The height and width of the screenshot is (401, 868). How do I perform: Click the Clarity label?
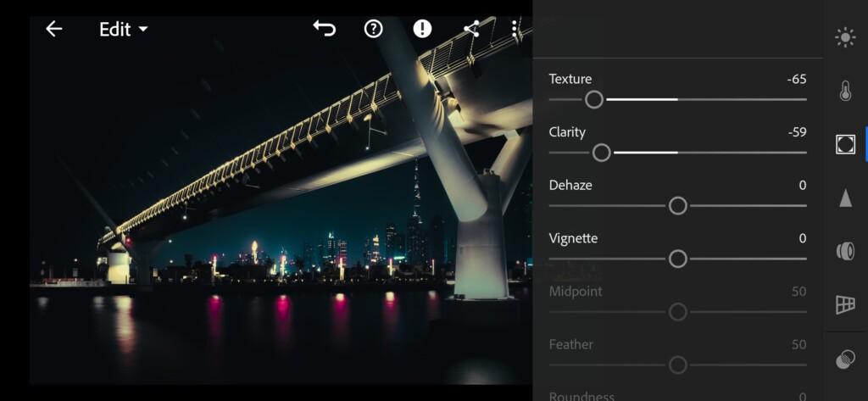[x=567, y=132]
